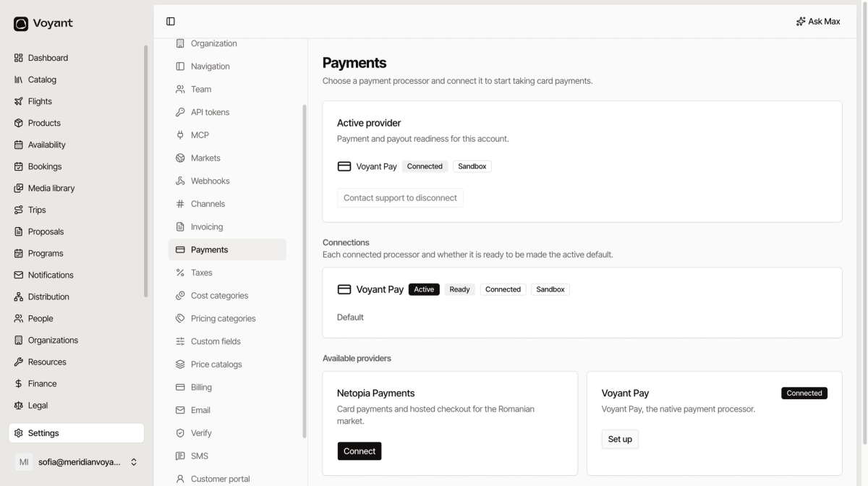
Task: Click the Ask Max sparkle icon
Action: 801,22
